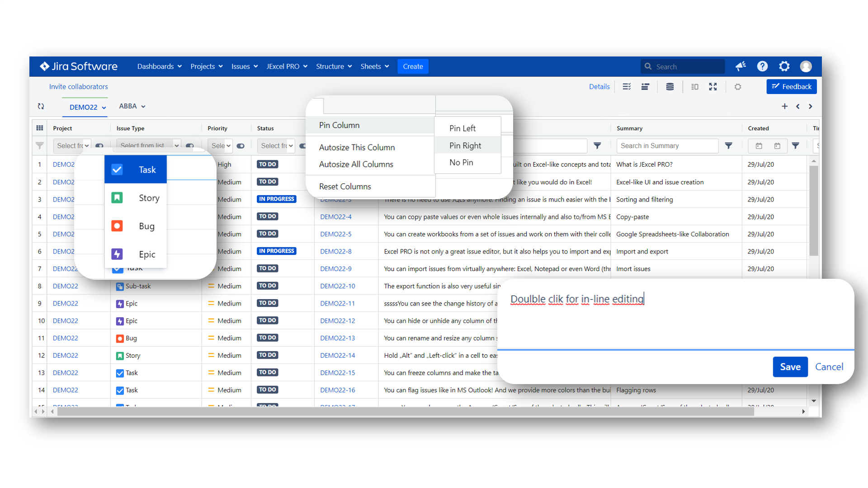Screen dimensions: 868x488
Task: Go to the next sheet tab arrow
Action: point(811,106)
